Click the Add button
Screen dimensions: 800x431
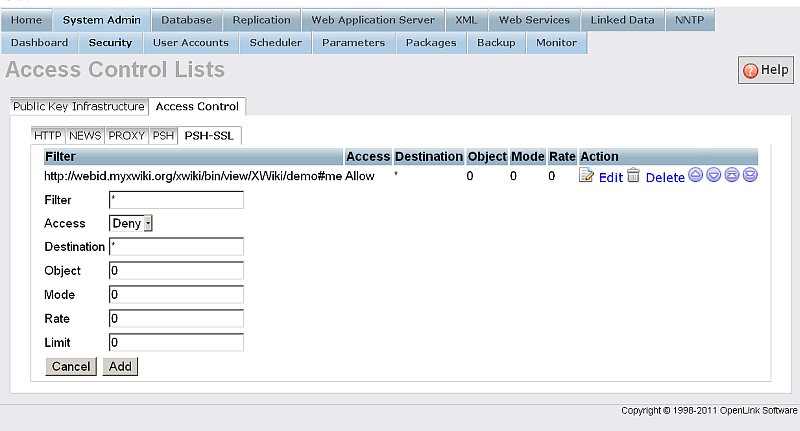(x=120, y=366)
